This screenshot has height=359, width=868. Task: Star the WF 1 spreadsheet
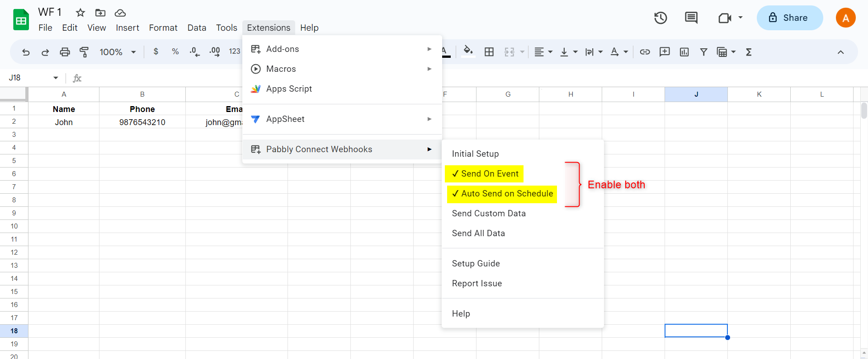[80, 13]
